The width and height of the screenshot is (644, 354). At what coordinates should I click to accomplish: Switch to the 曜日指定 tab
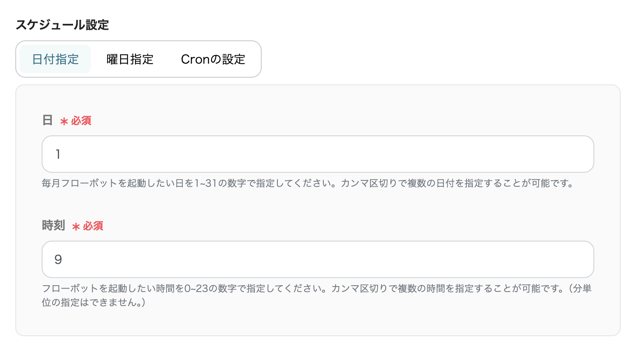[129, 59]
